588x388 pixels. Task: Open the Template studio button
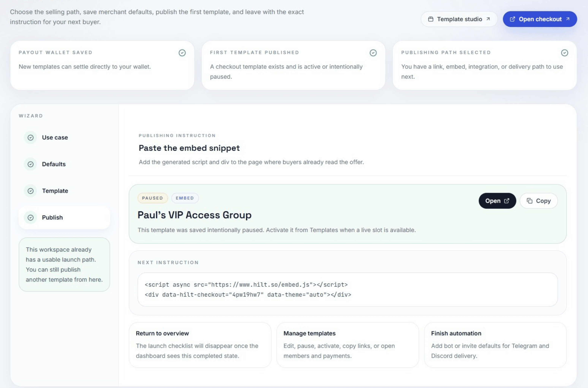[459, 19]
